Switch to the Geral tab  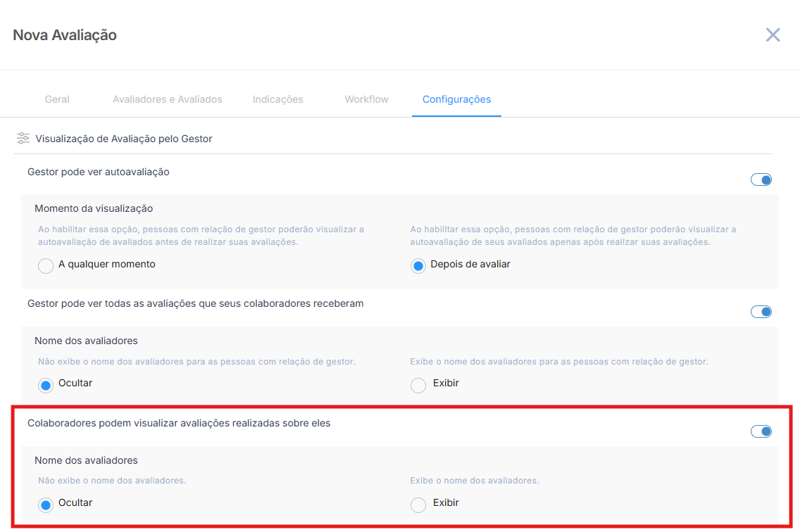[57, 99]
